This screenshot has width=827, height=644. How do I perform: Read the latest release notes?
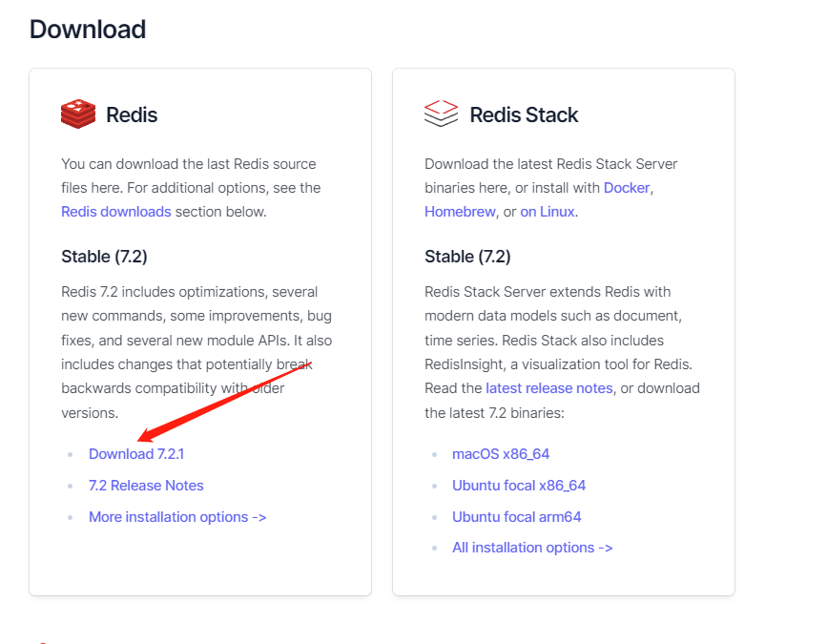tap(548, 387)
